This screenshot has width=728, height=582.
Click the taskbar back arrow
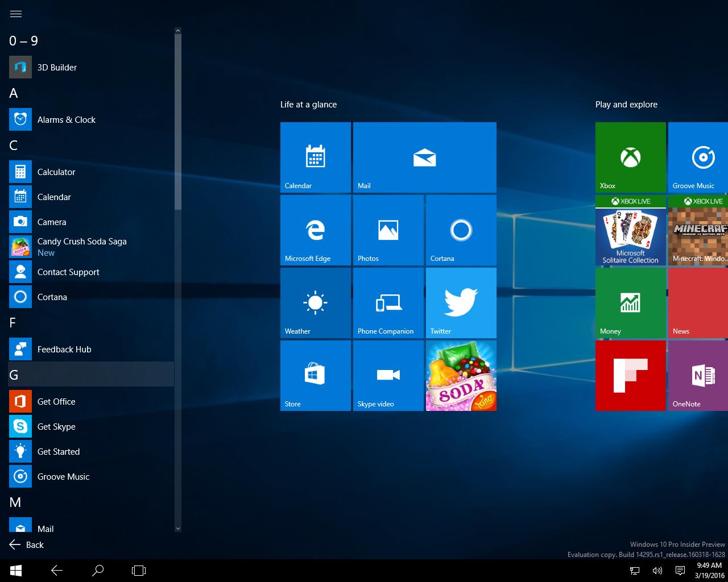[x=57, y=571]
